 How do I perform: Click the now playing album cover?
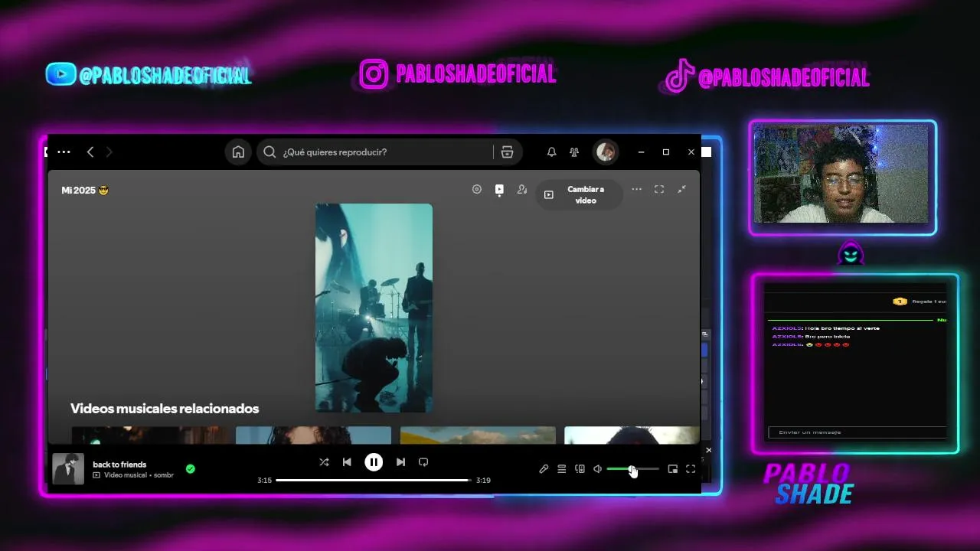(68, 468)
